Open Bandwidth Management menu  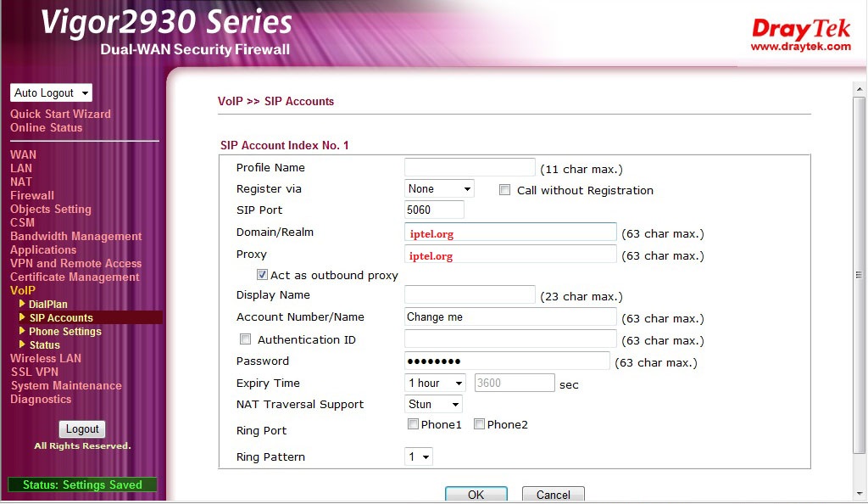pos(75,237)
